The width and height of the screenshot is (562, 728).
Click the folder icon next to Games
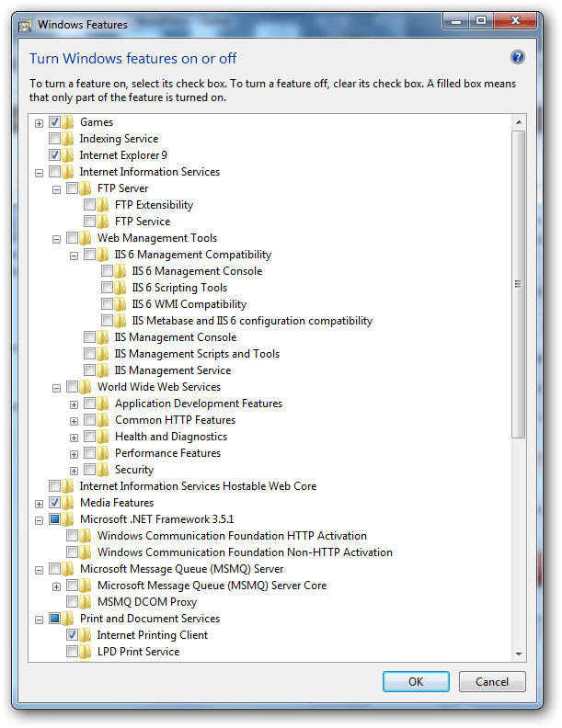click(x=68, y=122)
